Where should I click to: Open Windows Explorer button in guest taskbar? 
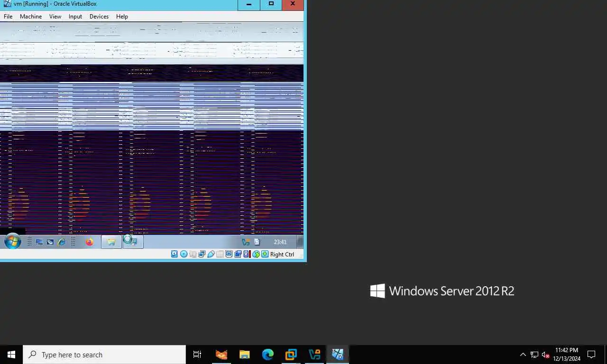[x=111, y=242]
